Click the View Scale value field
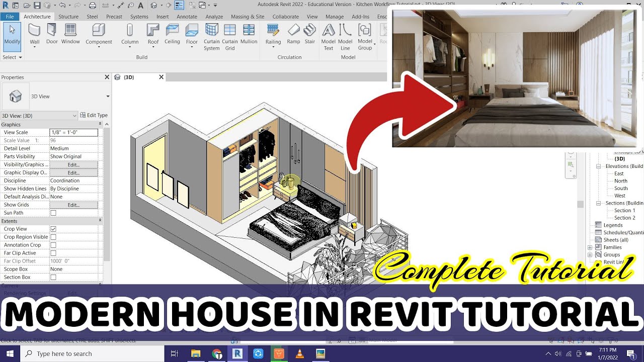Screen dimensions: 644x362 point(73,132)
